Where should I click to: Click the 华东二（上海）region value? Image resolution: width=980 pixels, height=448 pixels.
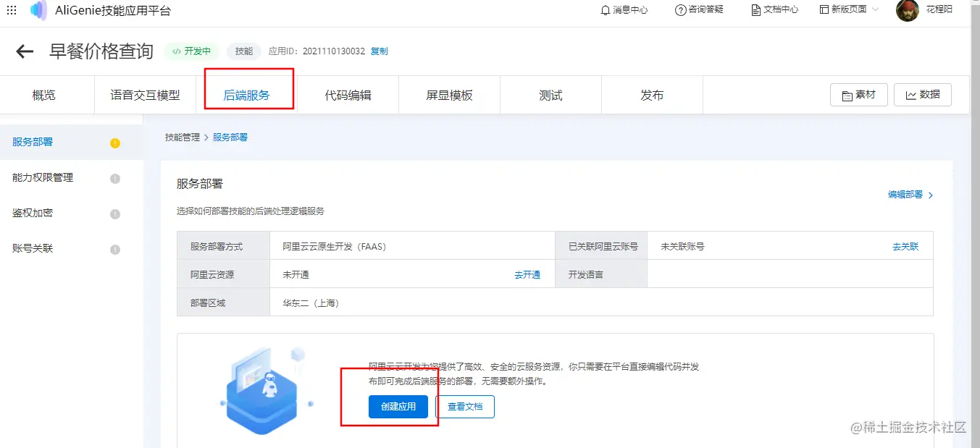(311, 303)
